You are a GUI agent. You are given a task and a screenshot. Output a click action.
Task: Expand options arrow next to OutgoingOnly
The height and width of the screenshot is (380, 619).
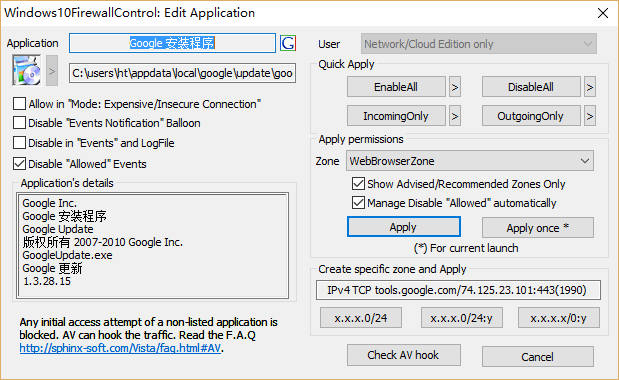point(590,116)
